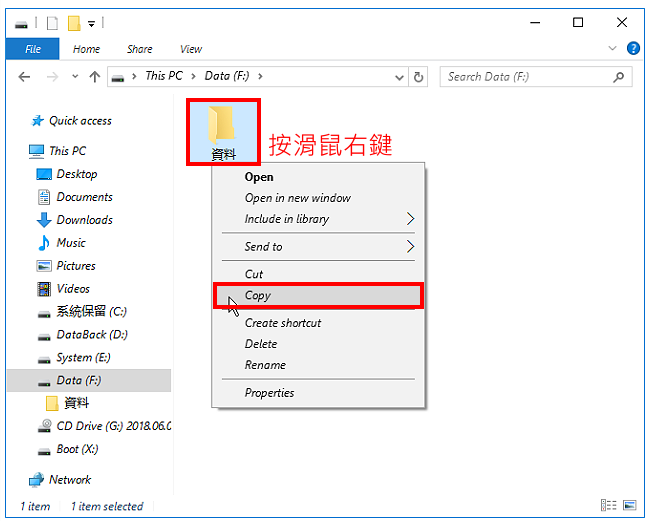Switch to the Share ribbon tab
This screenshot has width=652, height=521.
[140, 49]
